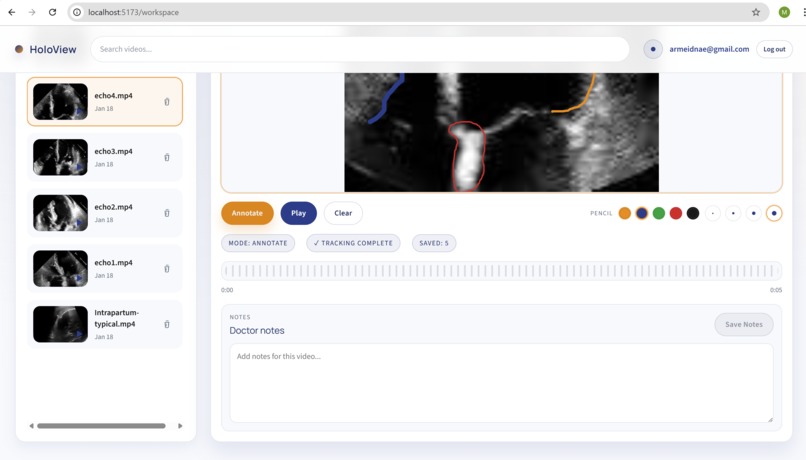Screen dimensions: 806x460
Task: Select the green pencil color
Action: [x=658, y=213]
